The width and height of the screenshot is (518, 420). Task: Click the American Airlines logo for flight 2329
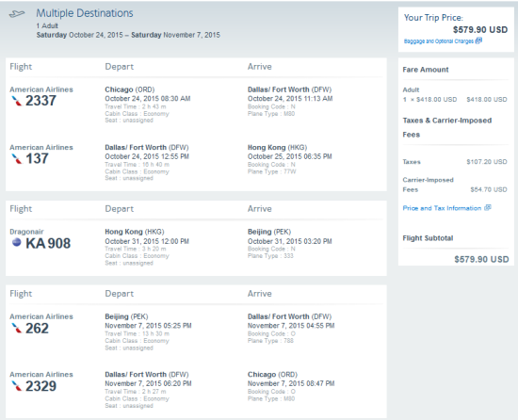coord(17,386)
